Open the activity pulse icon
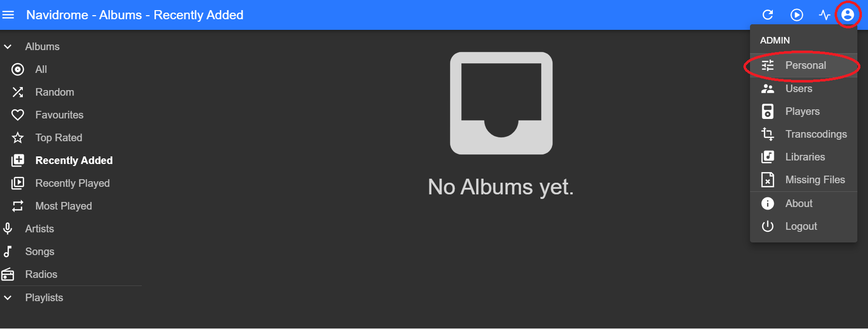The height and width of the screenshot is (329, 868). [x=824, y=15]
